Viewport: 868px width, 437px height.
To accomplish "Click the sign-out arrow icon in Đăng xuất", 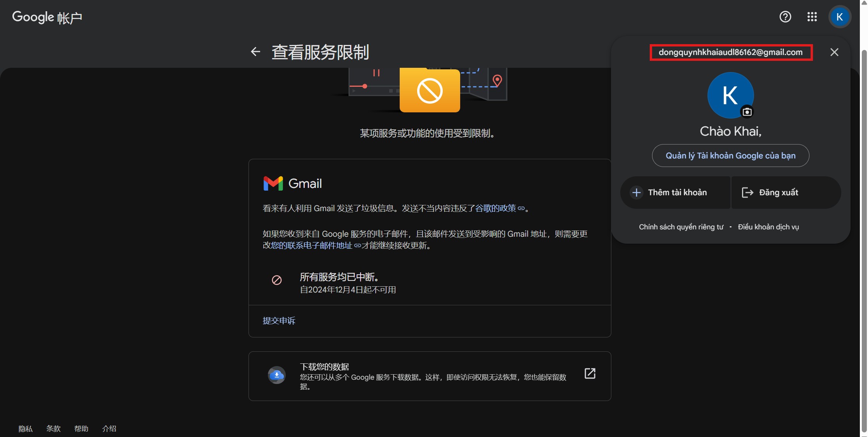I will coord(747,193).
